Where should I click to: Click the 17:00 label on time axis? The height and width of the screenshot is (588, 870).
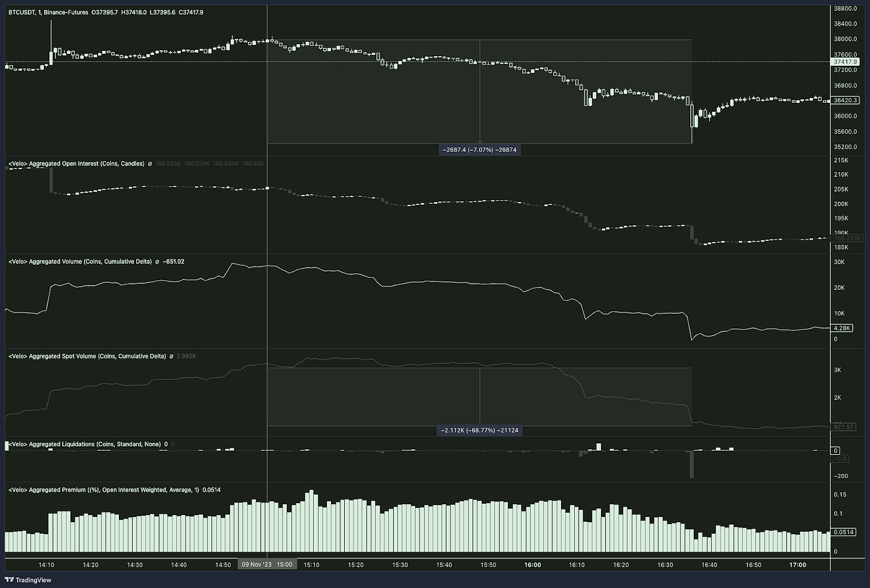coord(798,565)
